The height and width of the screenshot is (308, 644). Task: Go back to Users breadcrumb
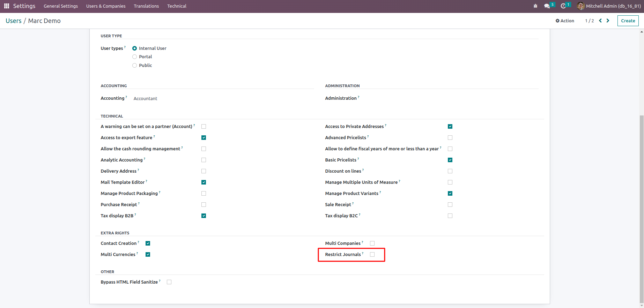[x=14, y=21]
